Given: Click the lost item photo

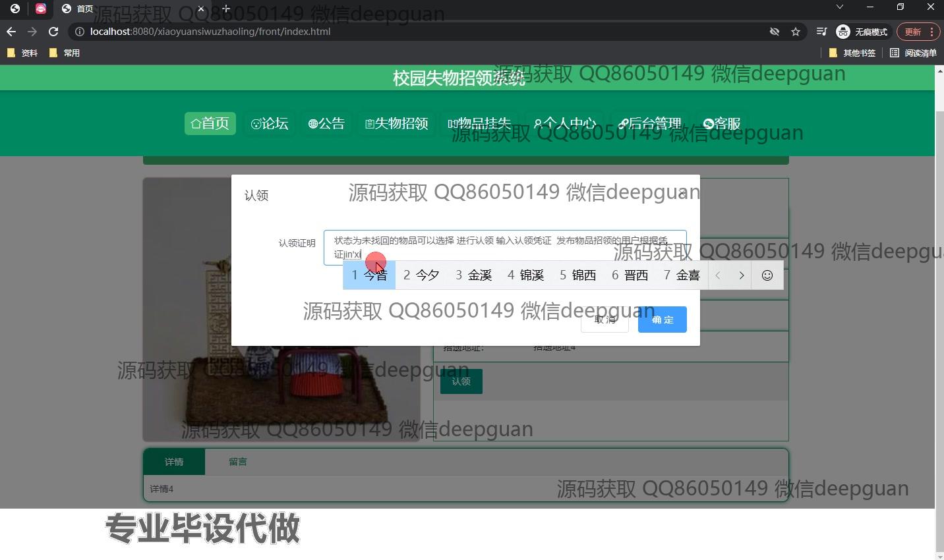Looking at the screenshot, I should (x=281, y=310).
